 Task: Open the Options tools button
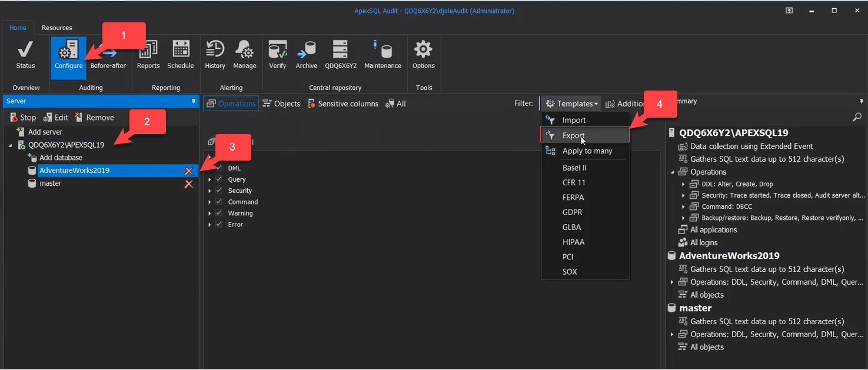[424, 55]
